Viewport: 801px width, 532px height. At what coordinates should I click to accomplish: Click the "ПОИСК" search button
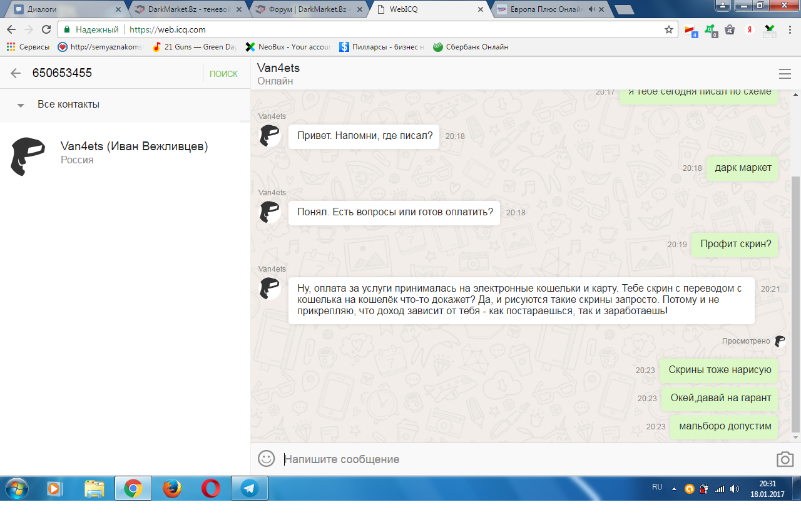coord(223,74)
